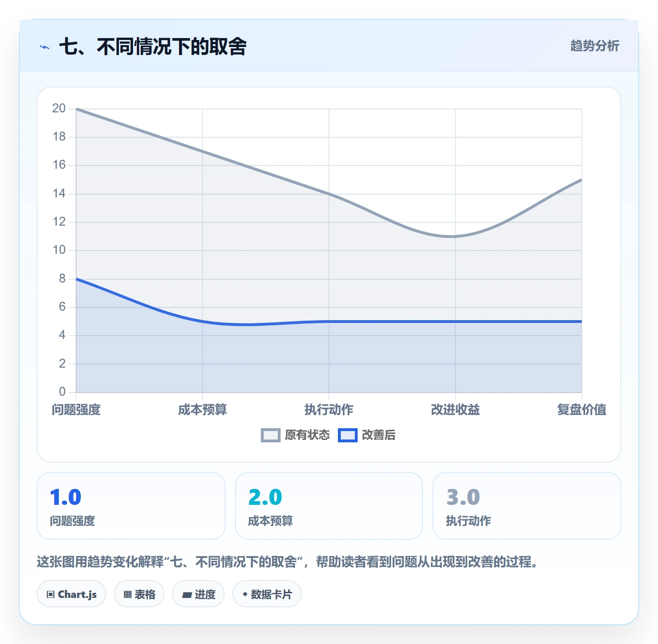The width and height of the screenshot is (658, 644).
Task: Click the description sentence starting with 这张图用趋势变化
Action: [288, 562]
